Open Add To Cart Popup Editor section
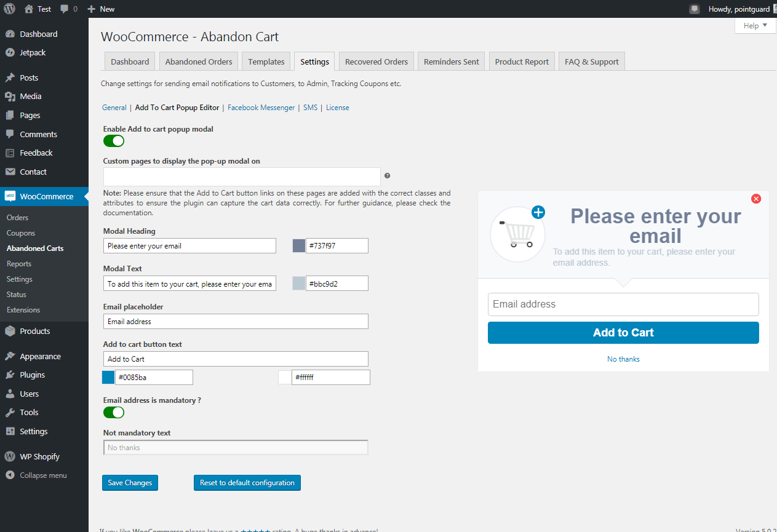777x532 pixels. coord(177,108)
